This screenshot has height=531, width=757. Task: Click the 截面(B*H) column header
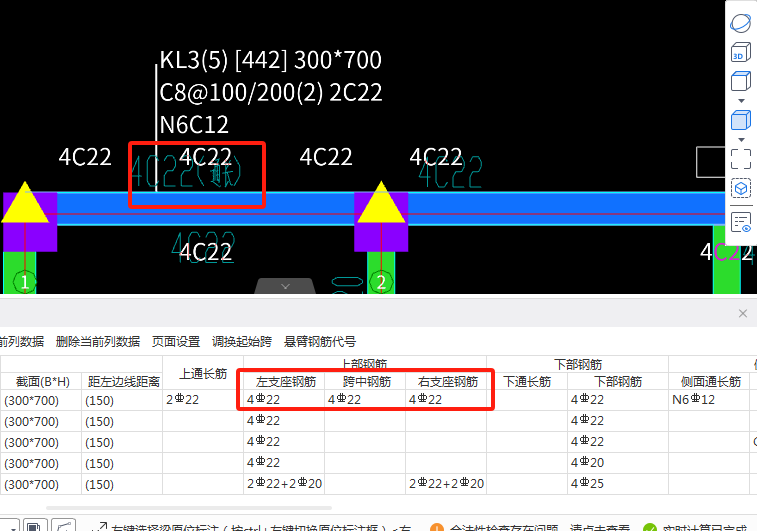click(x=42, y=382)
